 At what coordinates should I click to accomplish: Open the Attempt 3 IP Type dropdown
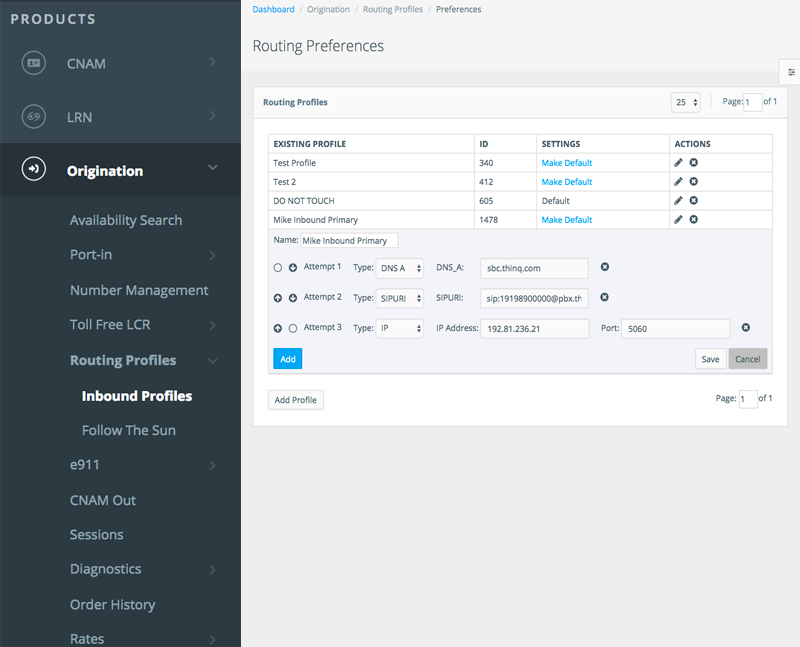[399, 328]
